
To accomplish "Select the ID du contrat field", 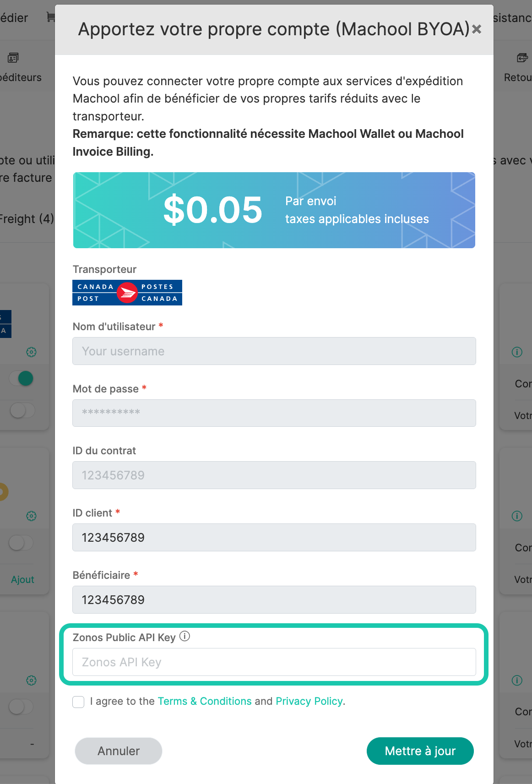I will 274,475.
